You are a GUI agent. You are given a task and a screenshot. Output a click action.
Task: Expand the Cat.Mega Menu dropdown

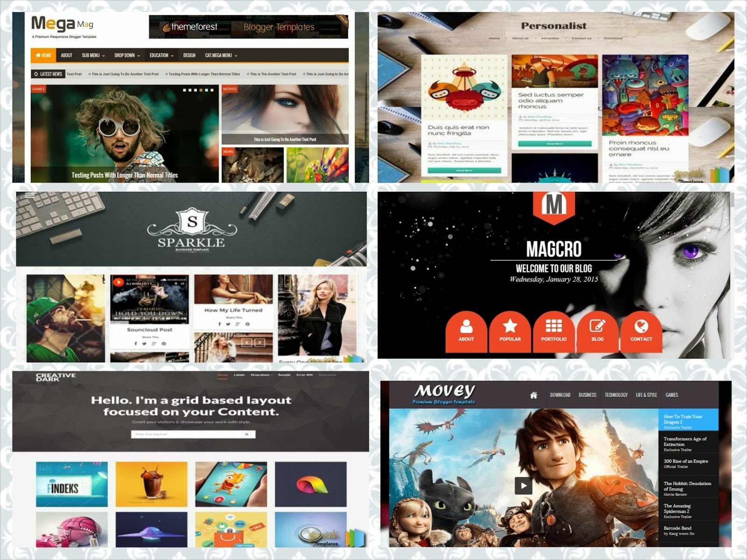(x=221, y=55)
